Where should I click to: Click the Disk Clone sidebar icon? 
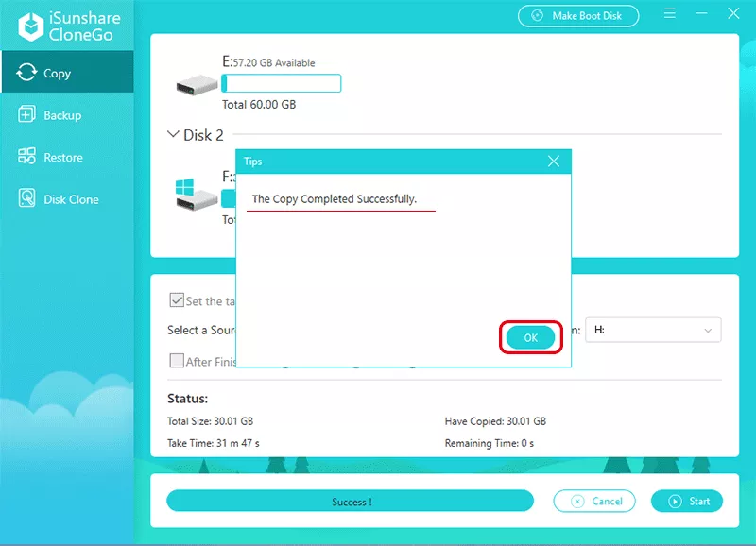tap(26, 199)
